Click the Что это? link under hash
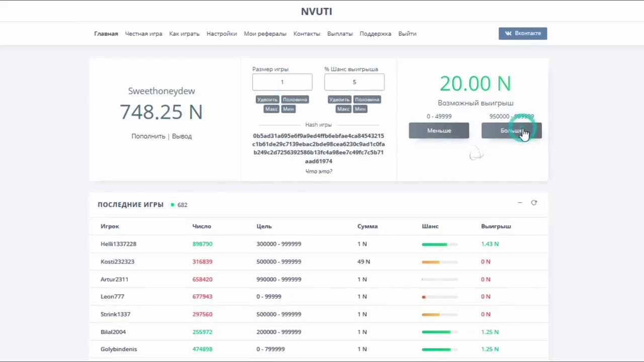The height and width of the screenshot is (362, 644). [x=318, y=171]
